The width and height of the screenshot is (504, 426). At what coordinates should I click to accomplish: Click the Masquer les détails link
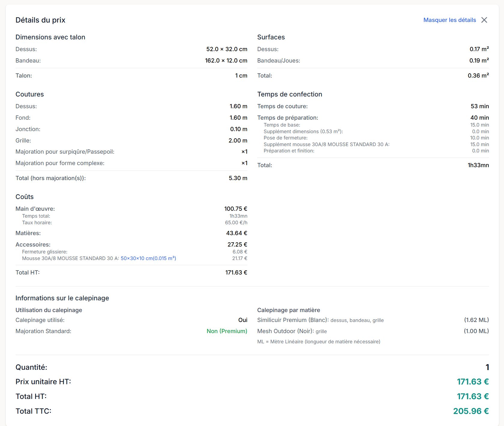pos(449,20)
